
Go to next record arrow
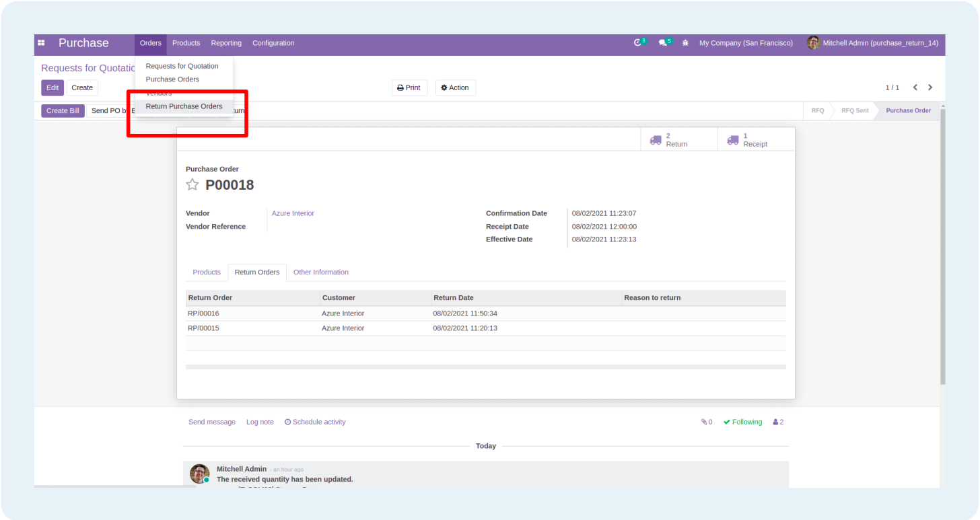click(x=930, y=87)
